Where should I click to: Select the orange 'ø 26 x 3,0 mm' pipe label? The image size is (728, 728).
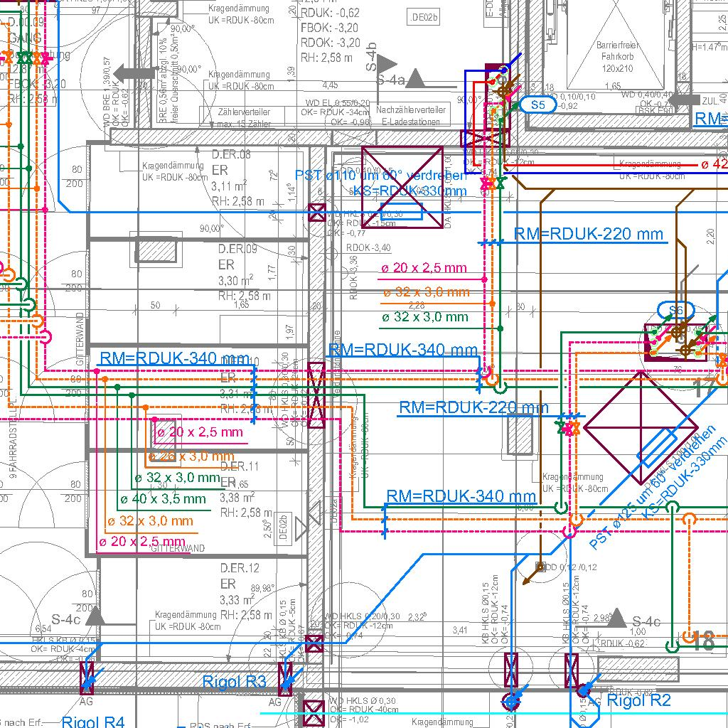(191, 456)
